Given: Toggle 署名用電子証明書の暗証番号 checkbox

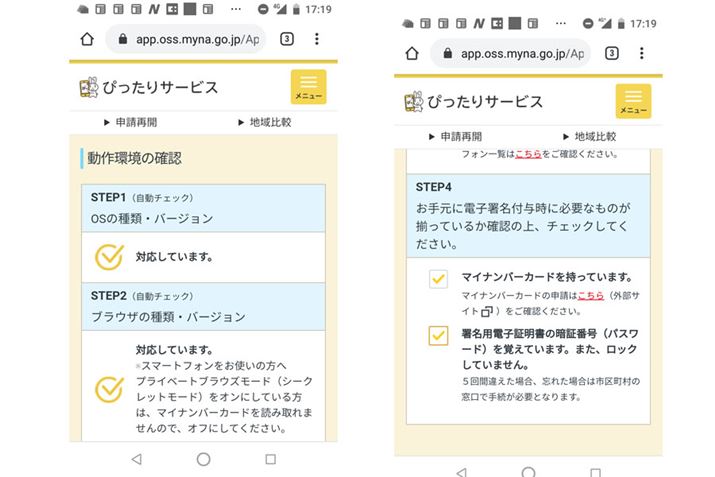Looking at the screenshot, I should 438,335.
